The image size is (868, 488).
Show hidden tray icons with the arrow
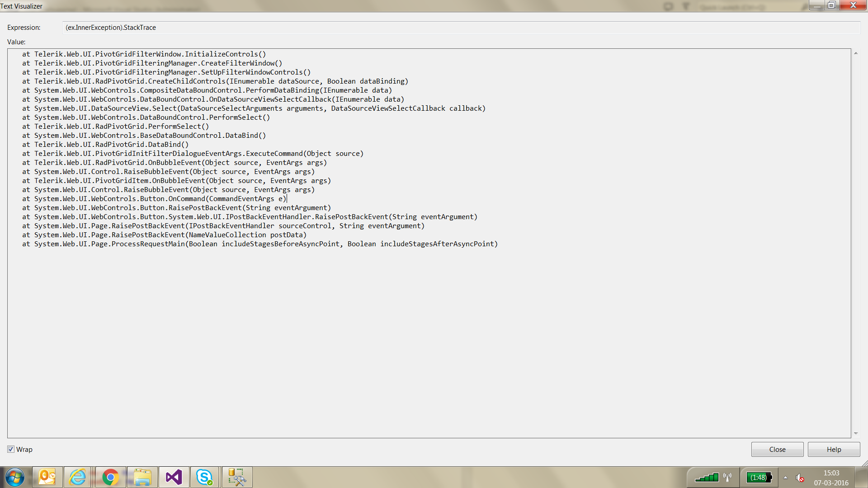point(785,478)
